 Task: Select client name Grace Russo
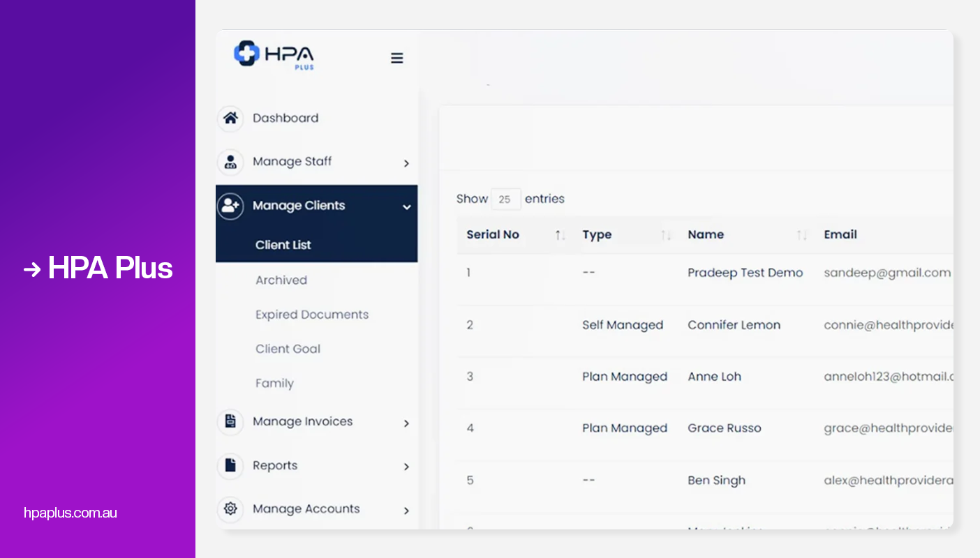pyautogui.click(x=725, y=428)
